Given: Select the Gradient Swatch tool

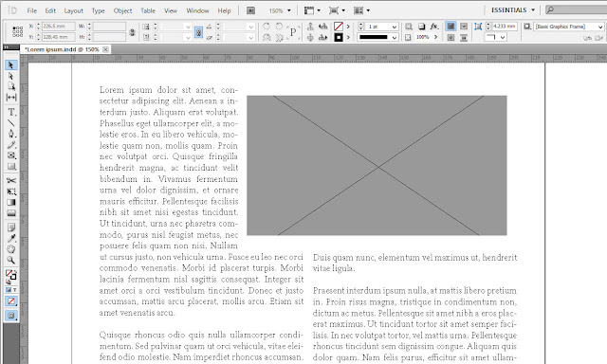Looking at the screenshot, I should [x=10, y=202].
